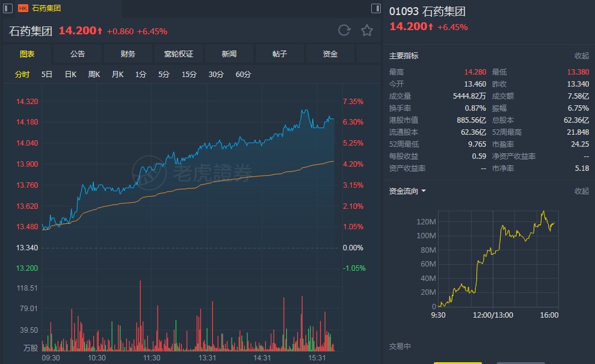Select the 5分 interval
This screenshot has width=595, height=364.
click(x=164, y=75)
